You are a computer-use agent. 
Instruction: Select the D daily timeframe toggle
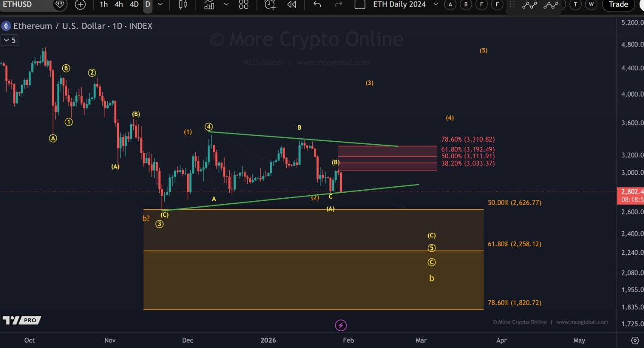point(148,5)
